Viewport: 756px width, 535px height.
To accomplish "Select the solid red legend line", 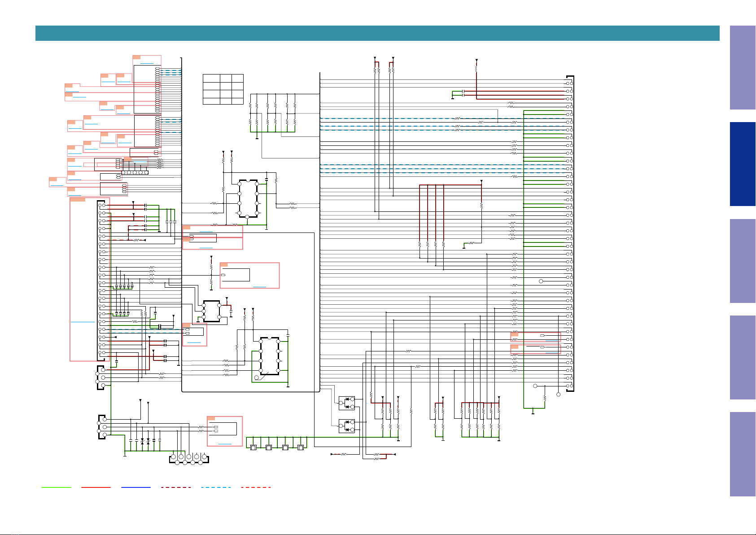I will coord(96,487).
